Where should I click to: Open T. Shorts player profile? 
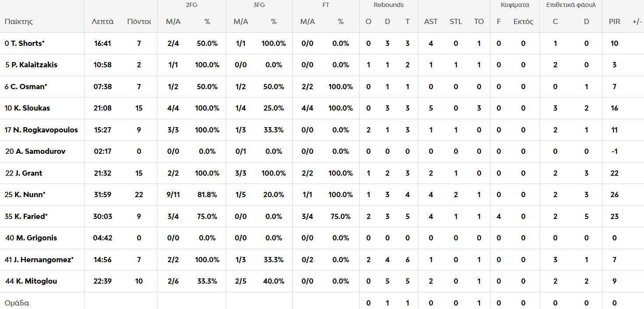click(27, 43)
